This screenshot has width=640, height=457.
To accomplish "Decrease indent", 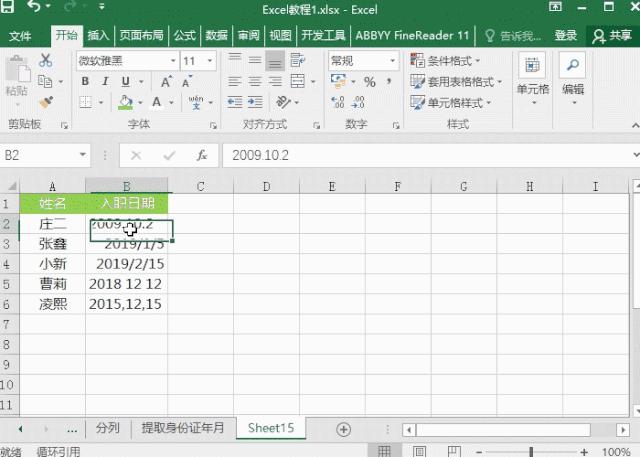I will pyautogui.click(x=235, y=102).
